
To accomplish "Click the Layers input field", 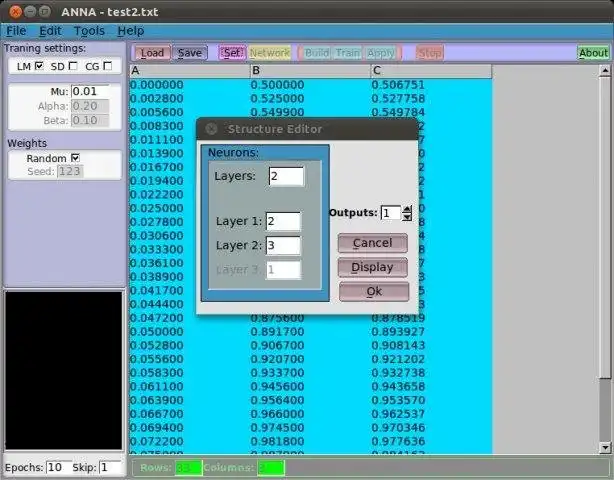I will click(x=286, y=176).
